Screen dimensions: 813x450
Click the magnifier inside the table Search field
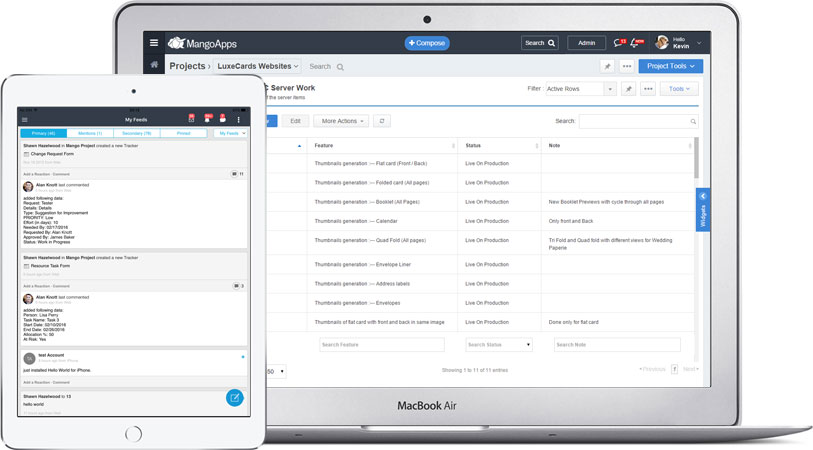[693, 121]
